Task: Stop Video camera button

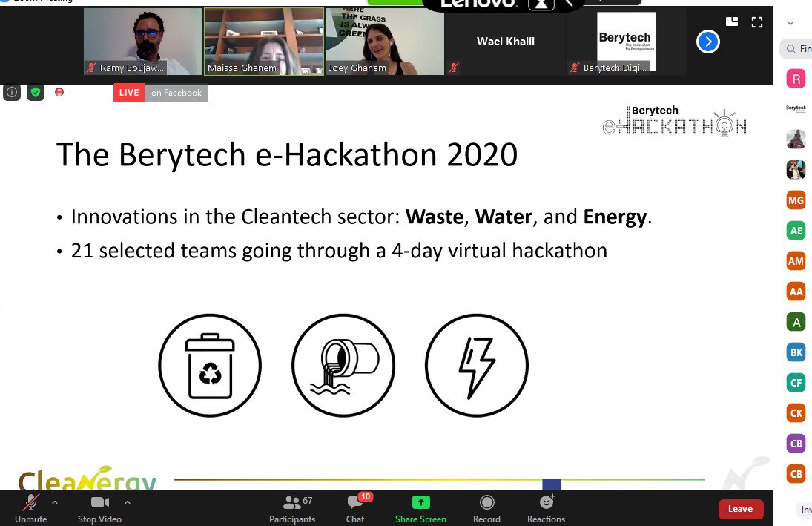Action: click(99, 509)
